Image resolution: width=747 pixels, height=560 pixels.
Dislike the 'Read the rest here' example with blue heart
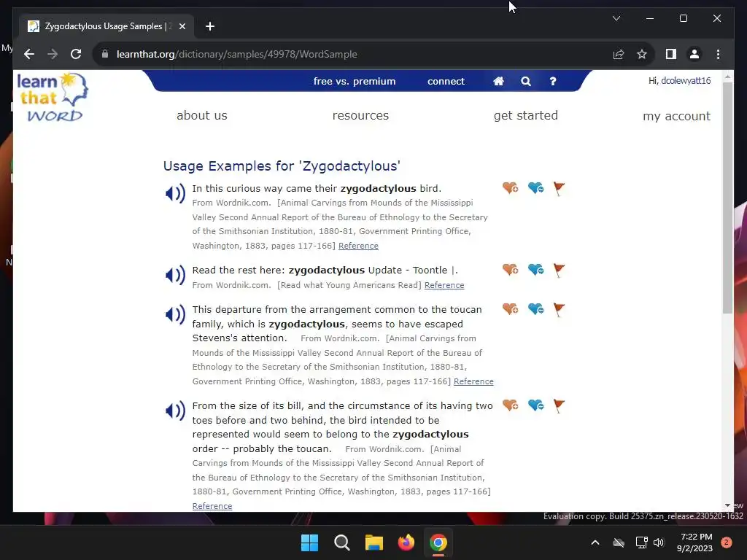[536, 270]
